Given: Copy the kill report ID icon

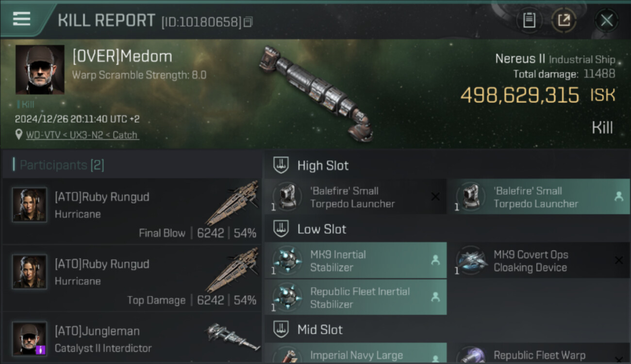Looking at the screenshot, I should (x=248, y=22).
